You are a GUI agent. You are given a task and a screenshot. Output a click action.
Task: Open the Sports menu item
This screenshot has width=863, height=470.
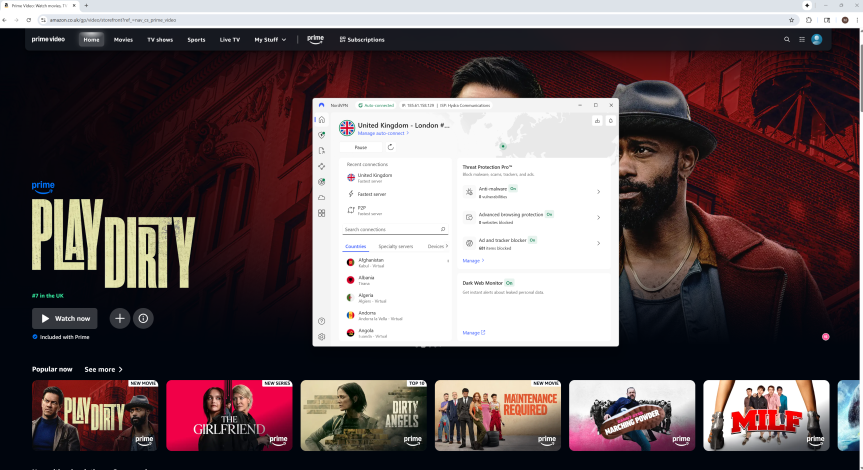coord(196,40)
